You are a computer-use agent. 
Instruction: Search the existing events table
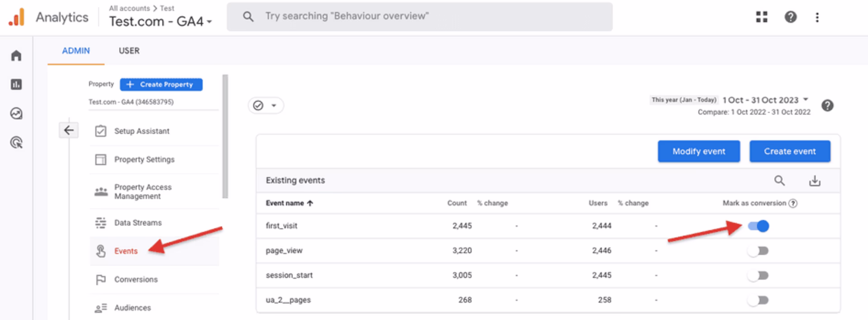pyautogui.click(x=779, y=181)
